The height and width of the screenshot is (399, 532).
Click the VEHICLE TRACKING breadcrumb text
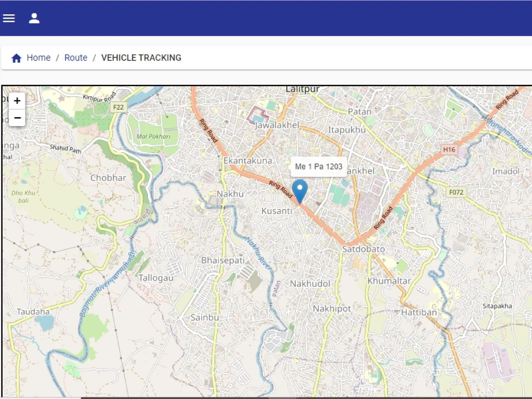(141, 57)
